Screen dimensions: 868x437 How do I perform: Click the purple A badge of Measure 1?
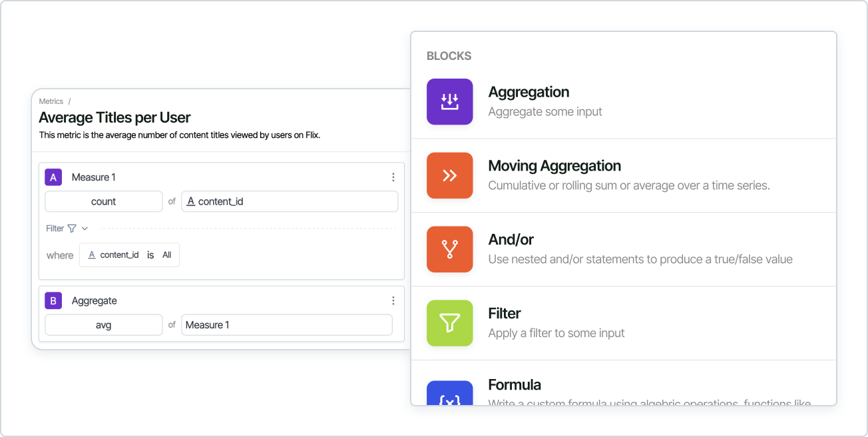click(53, 177)
